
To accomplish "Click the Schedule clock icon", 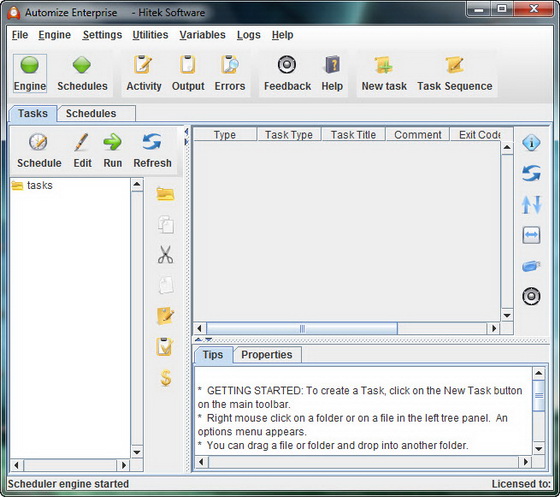I will 38,142.
